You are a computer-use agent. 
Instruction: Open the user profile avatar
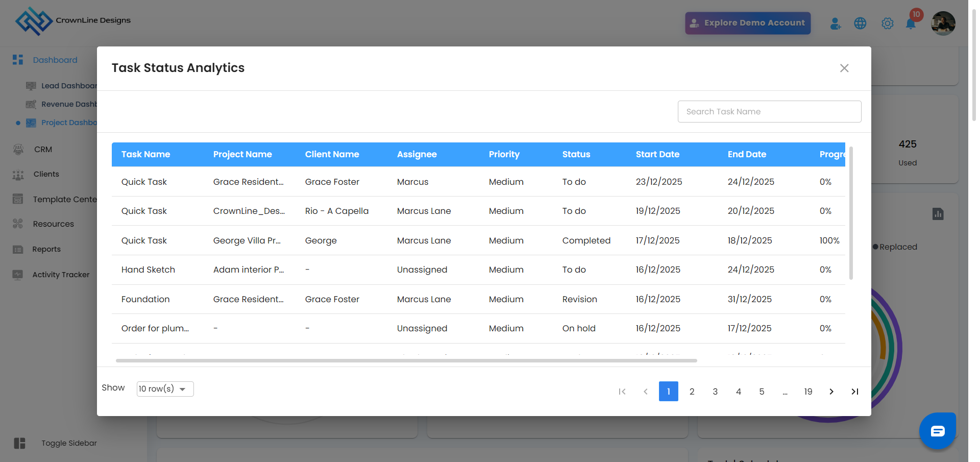(x=943, y=23)
